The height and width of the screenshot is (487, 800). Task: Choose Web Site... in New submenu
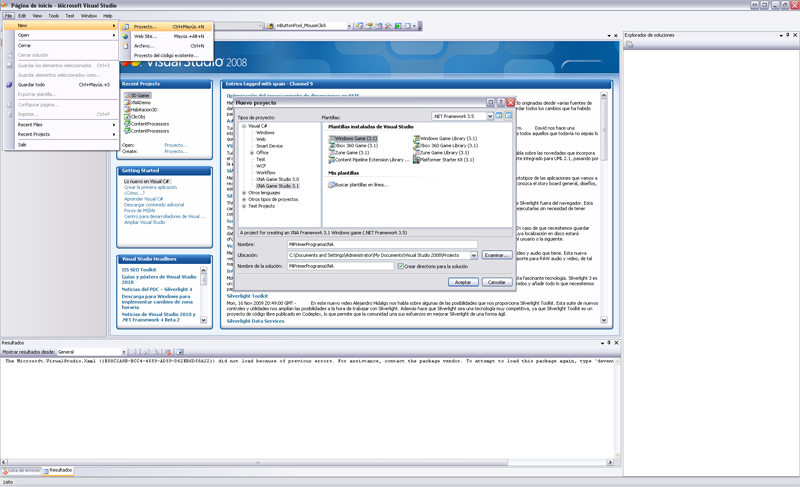click(x=166, y=36)
